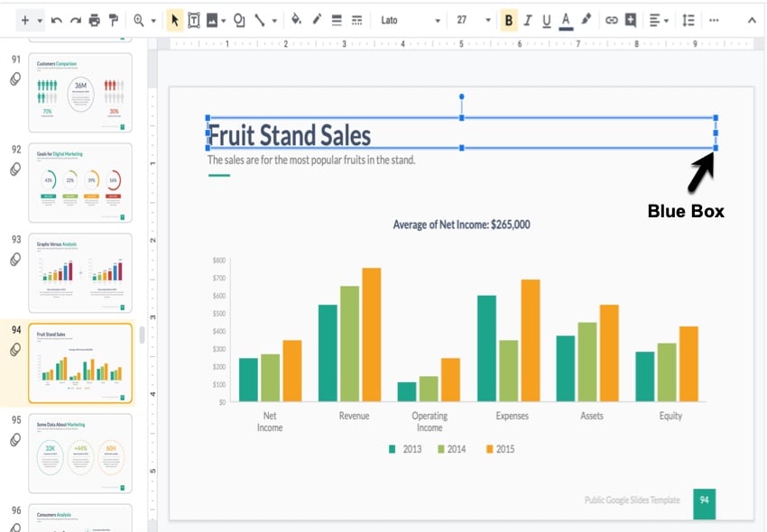The width and height of the screenshot is (767, 532).
Task: Click the Undo arrow in toolbar
Action: tap(56, 20)
